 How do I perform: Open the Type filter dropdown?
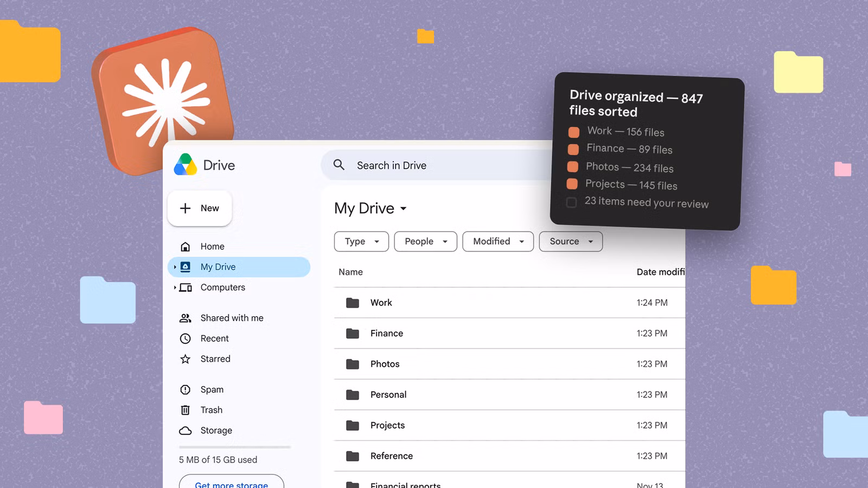[361, 241]
